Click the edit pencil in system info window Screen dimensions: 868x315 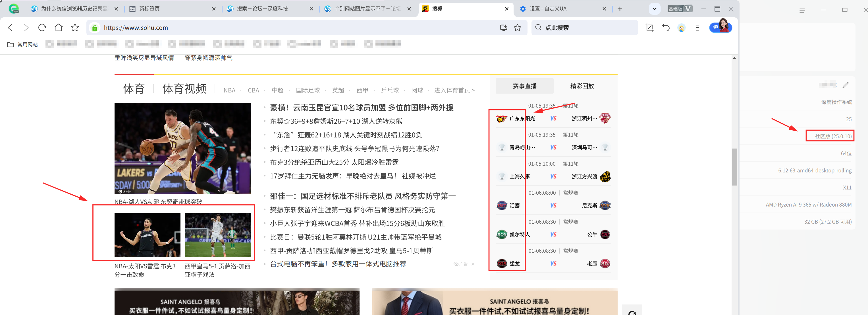coord(846,85)
